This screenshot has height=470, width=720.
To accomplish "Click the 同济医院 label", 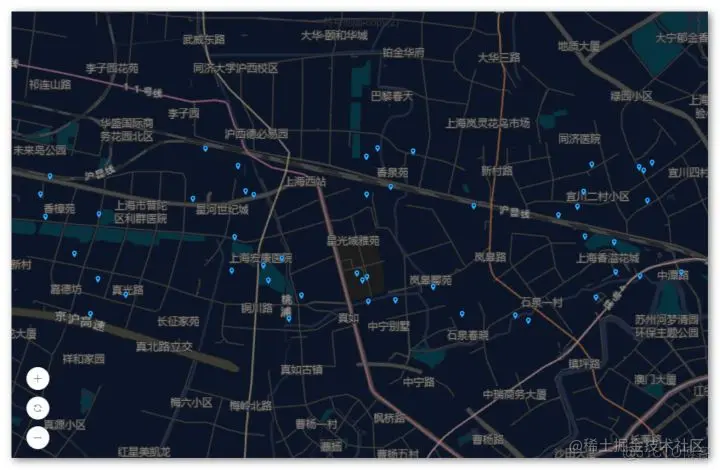I will click(579, 139).
